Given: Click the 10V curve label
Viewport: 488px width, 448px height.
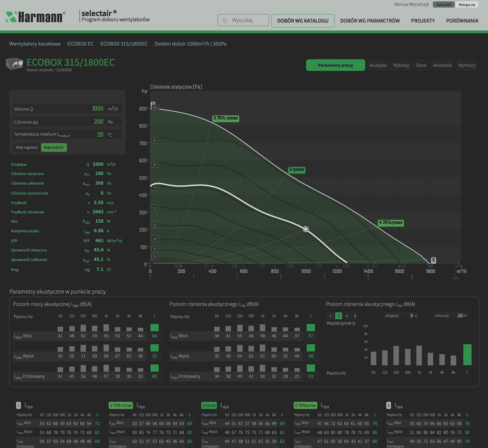Looking at the screenshot, I should click(155, 108).
